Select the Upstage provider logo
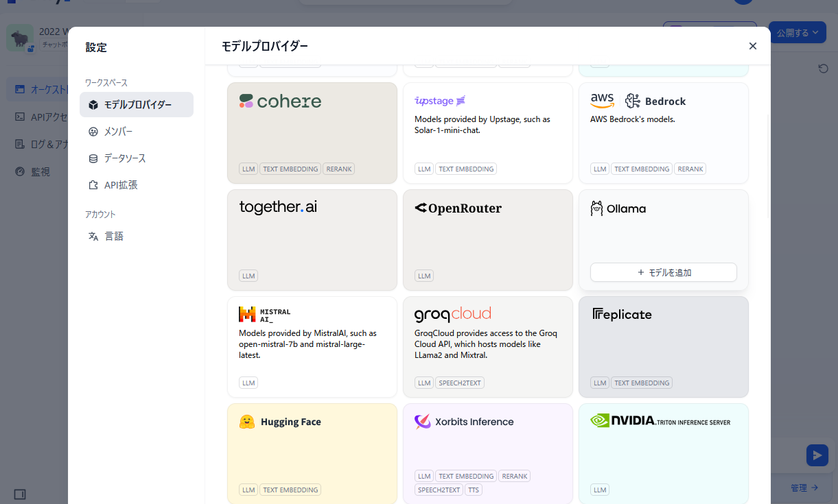The image size is (838, 504). [x=440, y=101]
